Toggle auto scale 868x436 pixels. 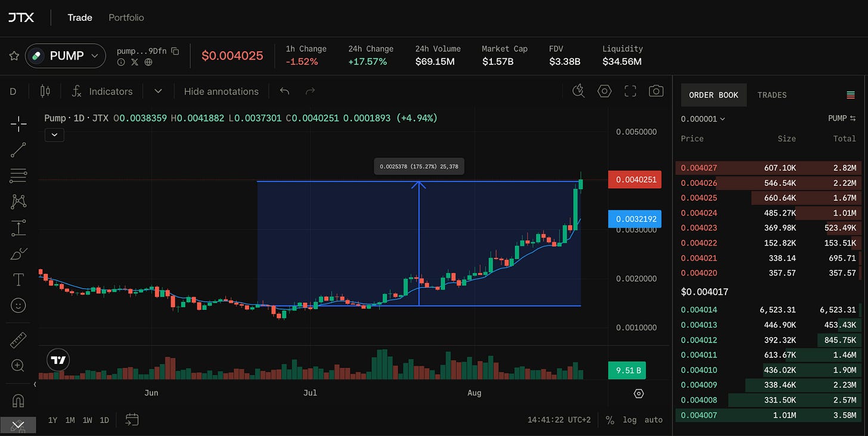653,420
